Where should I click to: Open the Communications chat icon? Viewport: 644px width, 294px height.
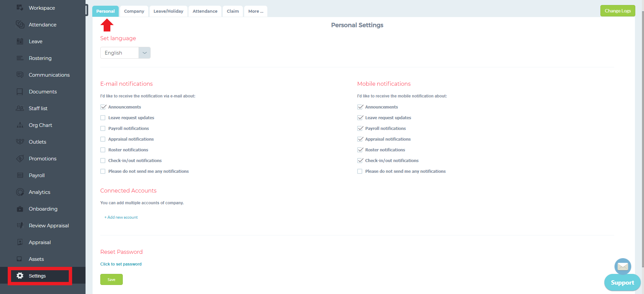(20, 75)
